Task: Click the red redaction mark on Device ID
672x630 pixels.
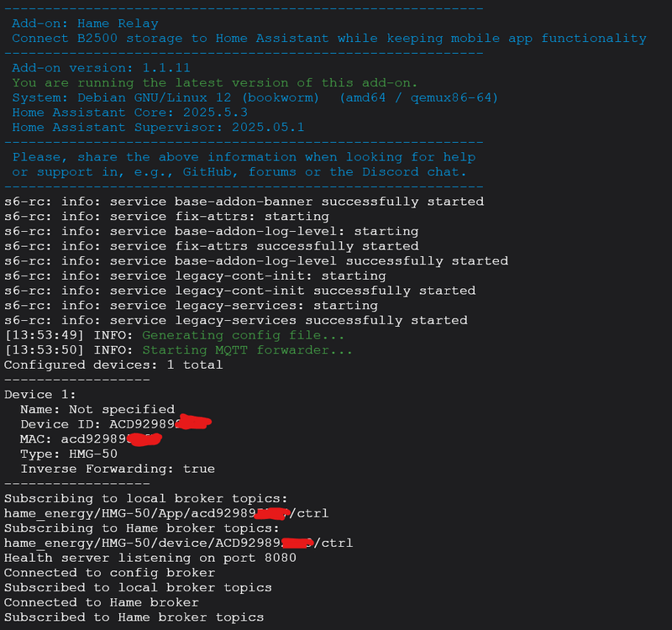Action: (196, 422)
